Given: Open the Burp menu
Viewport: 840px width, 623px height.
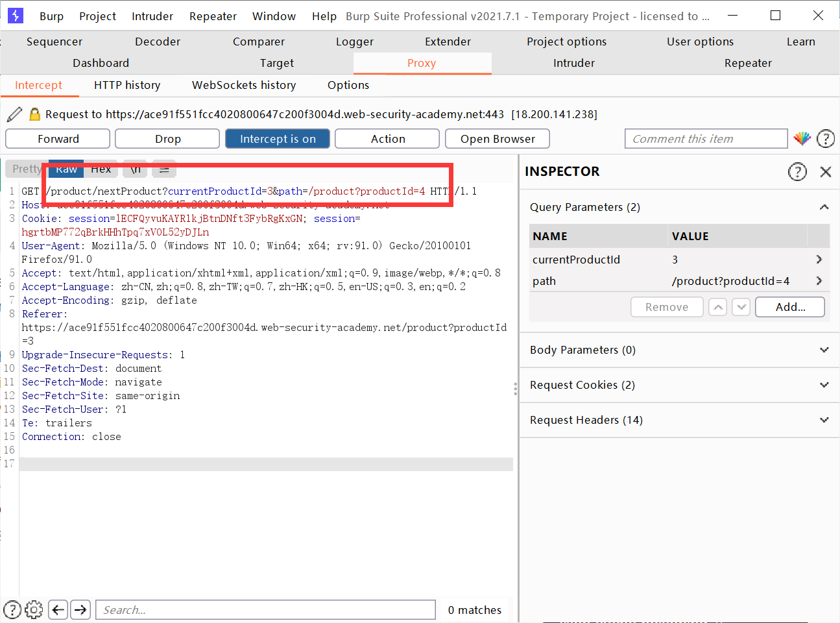Looking at the screenshot, I should click(x=51, y=16).
